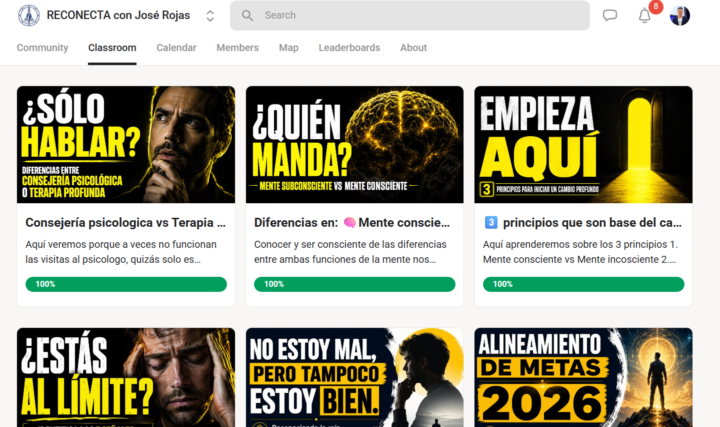Open the ¿Quién Manda? course thumbnail
Screen dimensions: 720x427
click(354, 145)
